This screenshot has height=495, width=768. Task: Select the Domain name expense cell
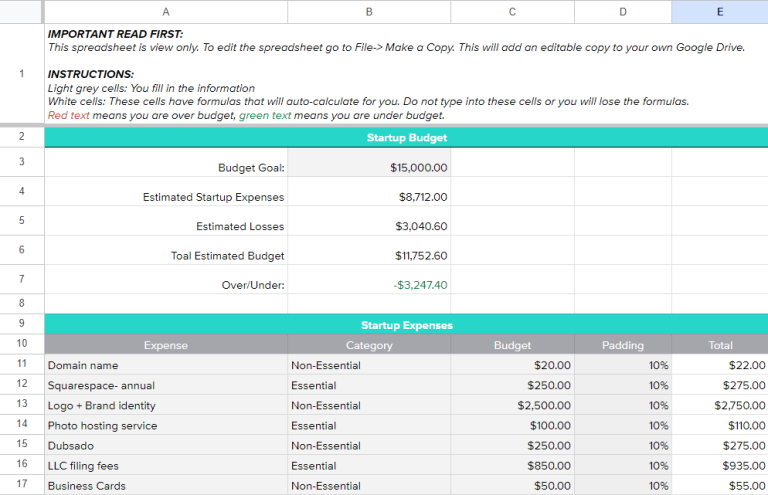pos(165,365)
